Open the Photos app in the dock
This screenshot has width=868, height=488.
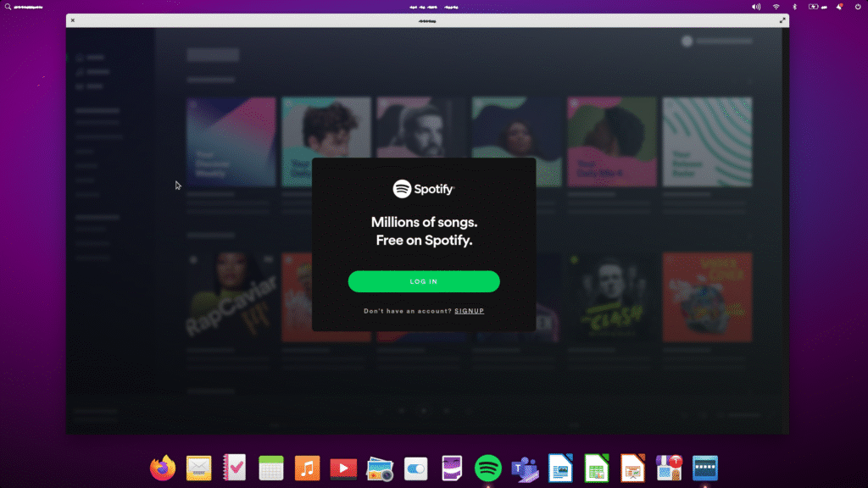point(379,468)
